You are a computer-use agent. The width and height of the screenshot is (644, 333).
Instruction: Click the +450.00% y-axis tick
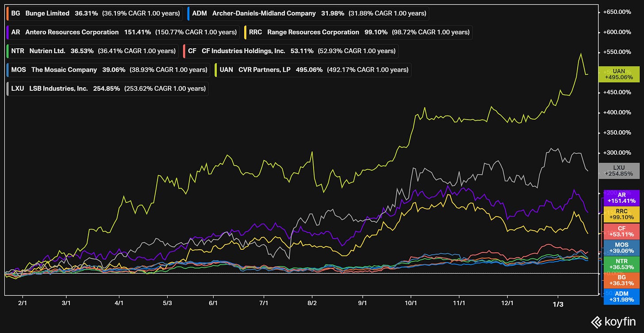coord(617,92)
